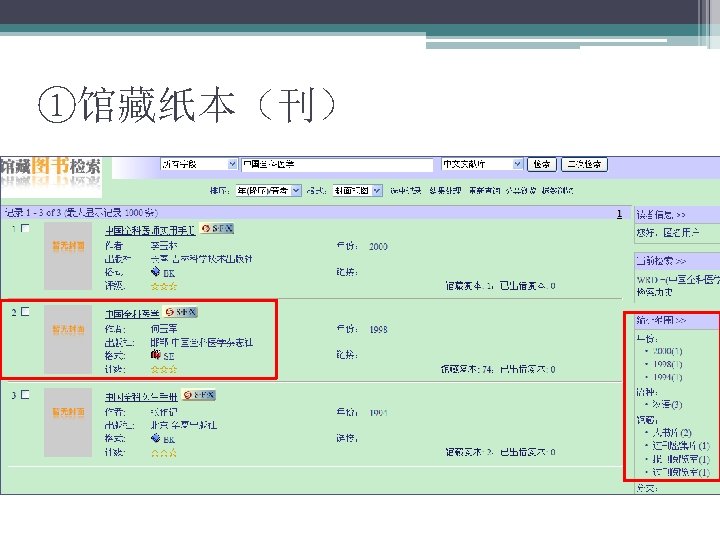Image resolution: width=720 pixels, height=540 pixels.
Task: Click the year value 2000 in record 1
Action: pyautogui.click(x=378, y=247)
